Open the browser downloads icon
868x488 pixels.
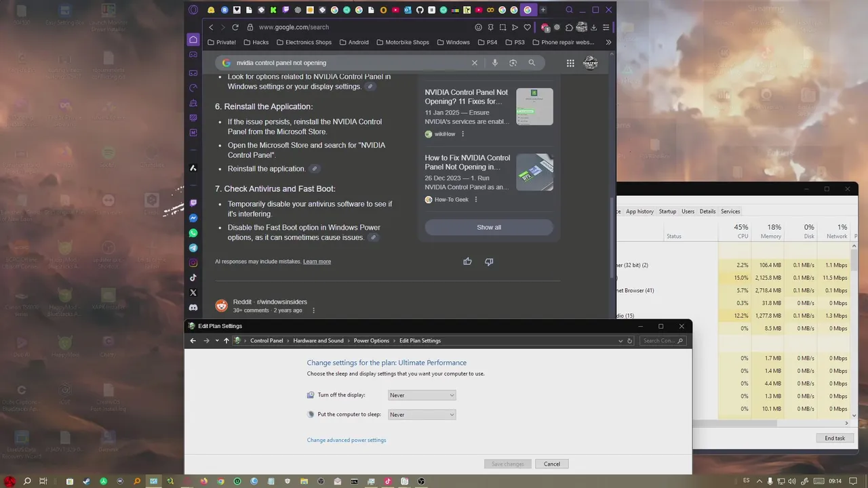[593, 27]
